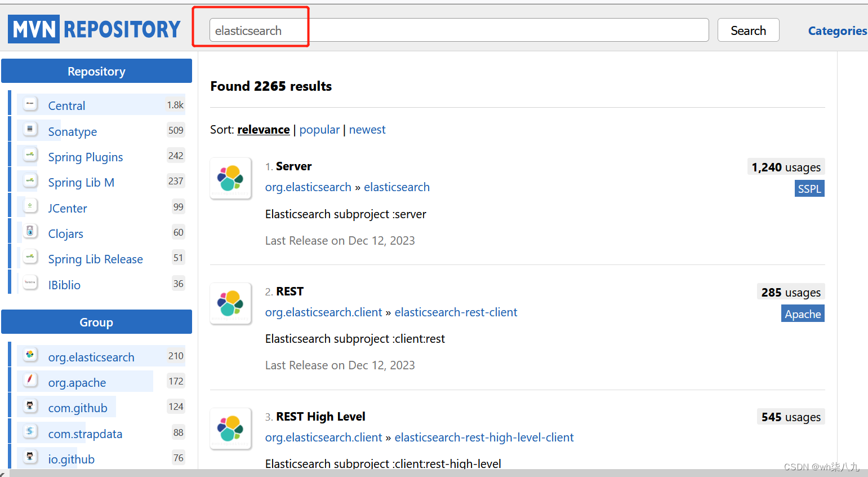
Task: Click the Search button
Action: point(748,30)
